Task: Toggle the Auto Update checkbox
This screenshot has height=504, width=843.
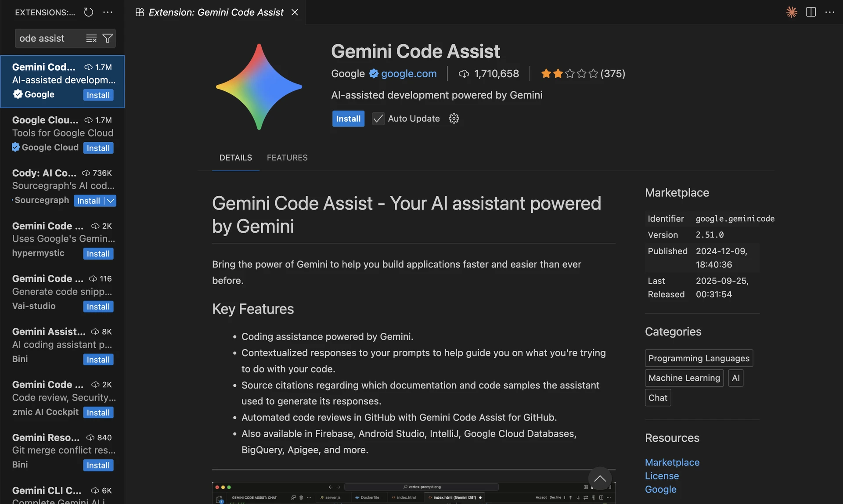Action: [x=378, y=119]
